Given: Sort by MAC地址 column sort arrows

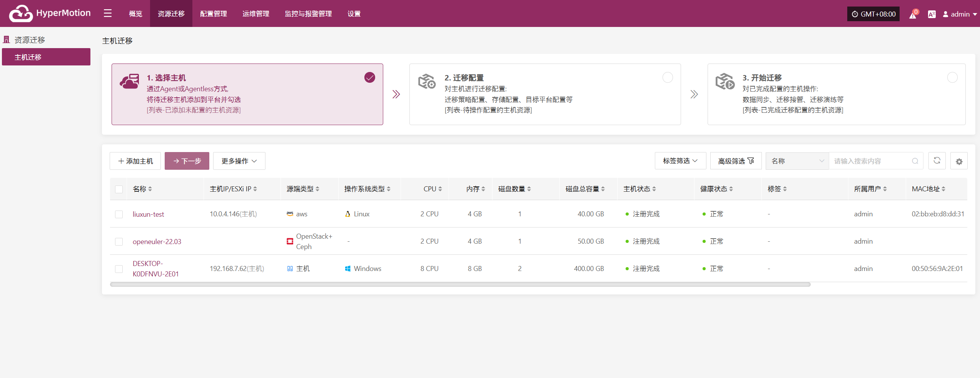Looking at the screenshot, I should [x=943, y=189].
